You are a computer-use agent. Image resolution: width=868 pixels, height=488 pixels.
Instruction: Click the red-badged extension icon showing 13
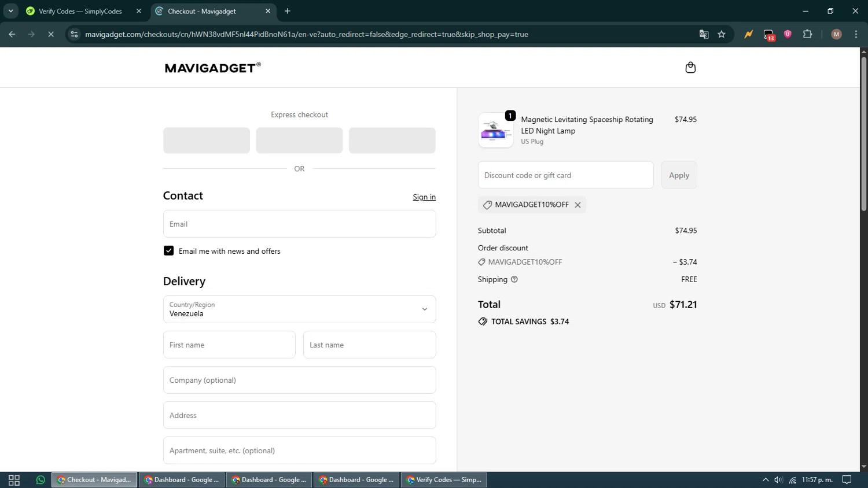pos(768,35)
